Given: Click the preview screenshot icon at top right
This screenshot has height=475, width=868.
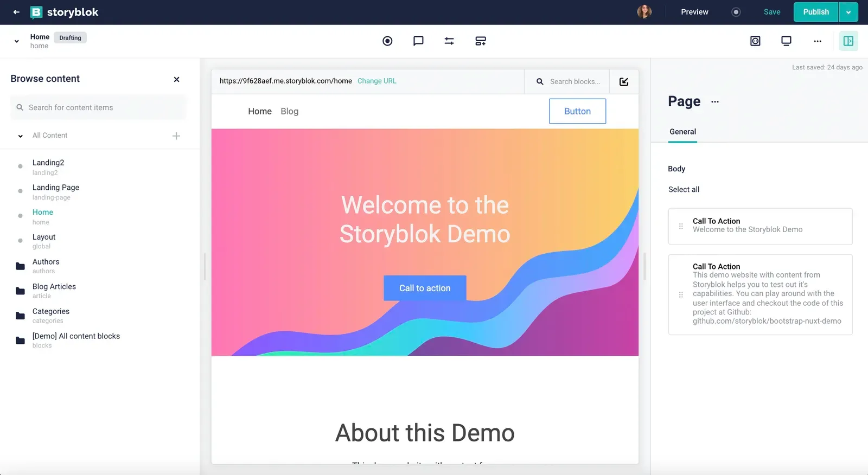Looking at the screenshot, I should tap(755, 41).
